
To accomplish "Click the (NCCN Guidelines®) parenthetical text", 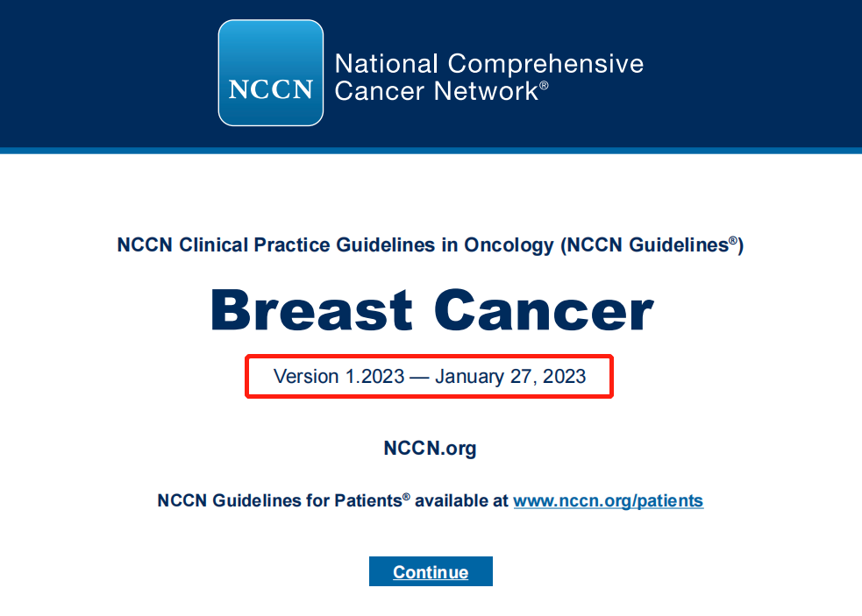I will coord(652,245).
